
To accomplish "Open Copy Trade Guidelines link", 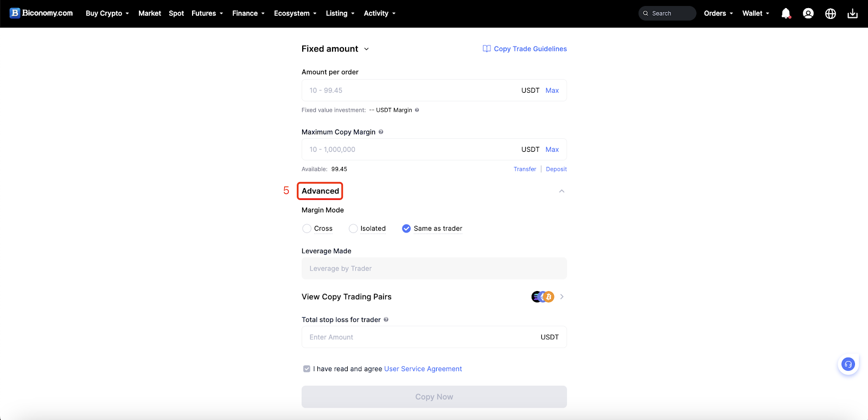I will pos(530,49).
